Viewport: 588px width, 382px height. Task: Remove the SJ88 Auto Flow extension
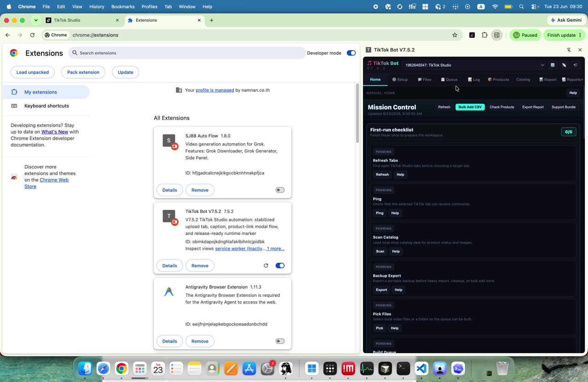tap(200, 190)
